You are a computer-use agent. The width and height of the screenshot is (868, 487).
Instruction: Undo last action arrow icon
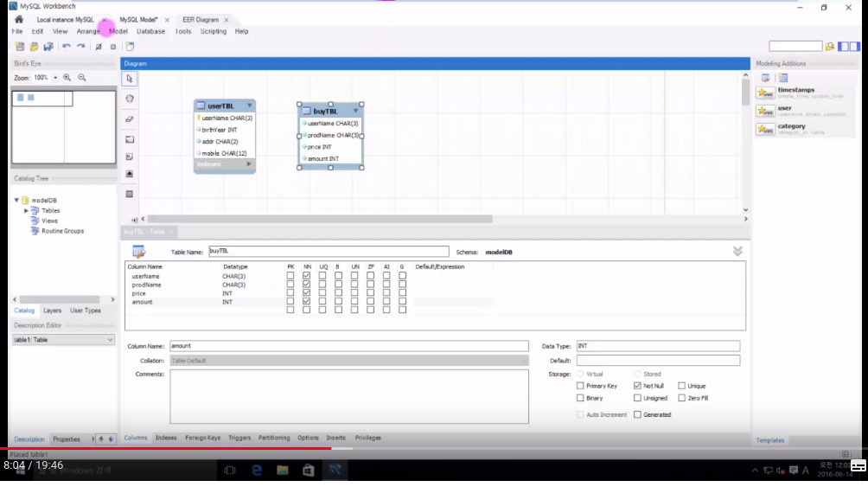pyautogui.click(x=67, y=47)
